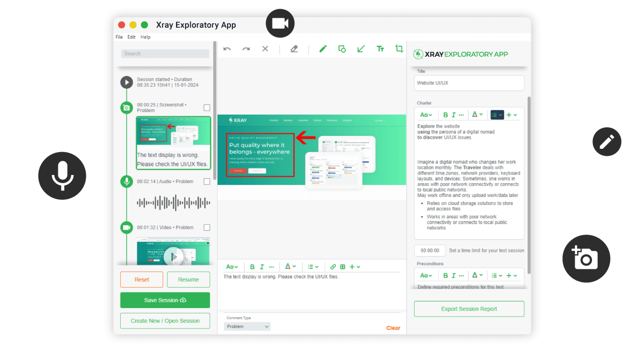Click the session timeline vertical scrollbar
644x351 pixels.
point(214,110)
